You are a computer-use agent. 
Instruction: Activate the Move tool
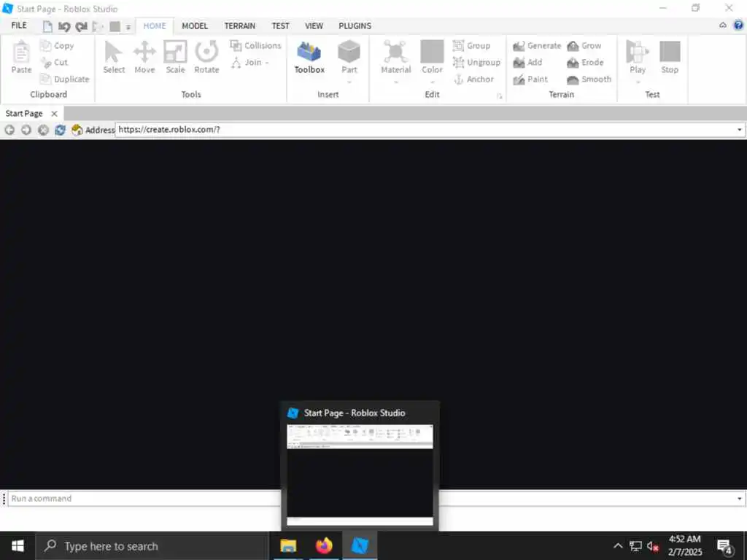[144, 57]
